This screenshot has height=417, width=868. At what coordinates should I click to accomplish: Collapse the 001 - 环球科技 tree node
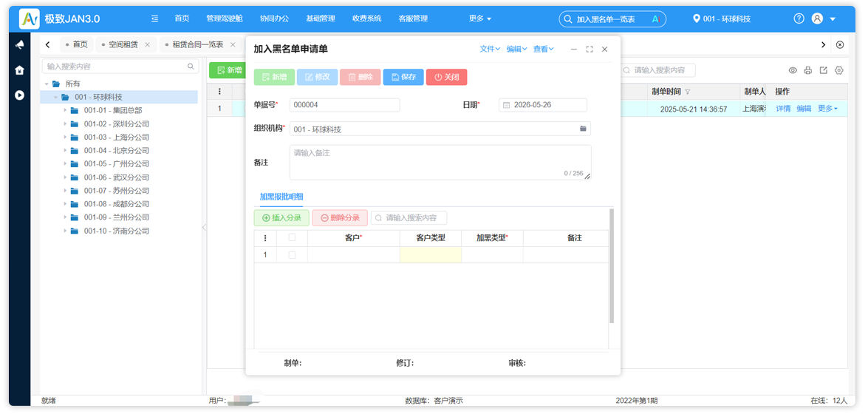pos(56,97)
